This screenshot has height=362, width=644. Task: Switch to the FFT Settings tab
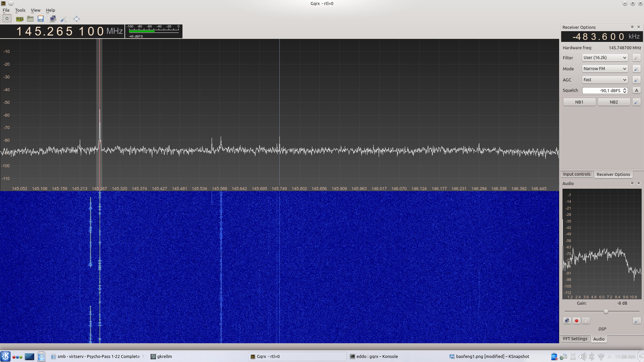point(575,339)
